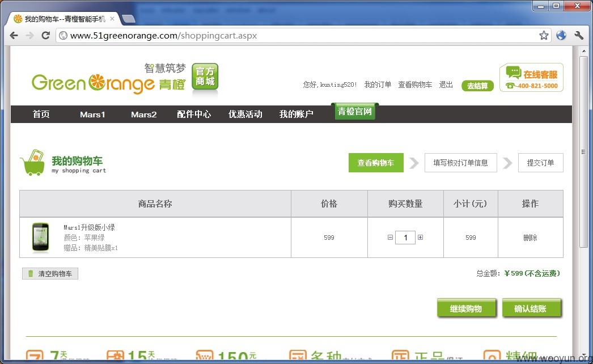Click the 赠品: 精美贴膜x1 text
The height and width of the screenshot is (364, 593).
(x=91, y=248)
